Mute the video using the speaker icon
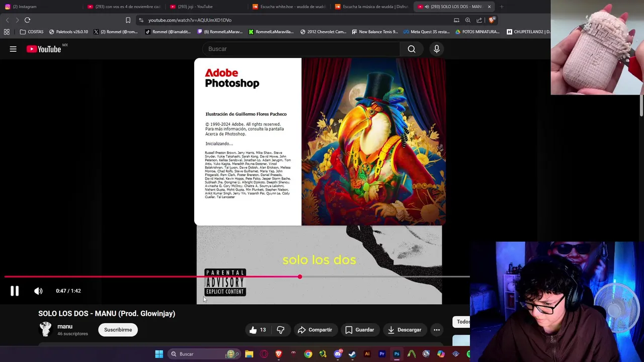Image resolution: width=644 pixels, height=362 pixels. [38, 291]
